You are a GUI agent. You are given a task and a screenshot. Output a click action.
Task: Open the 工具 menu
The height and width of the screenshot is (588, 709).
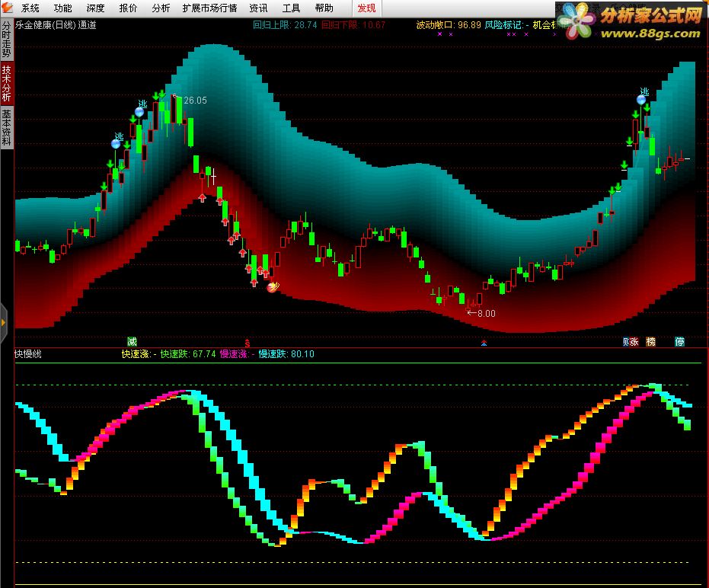pyautogui.click(x=291, y=8)
